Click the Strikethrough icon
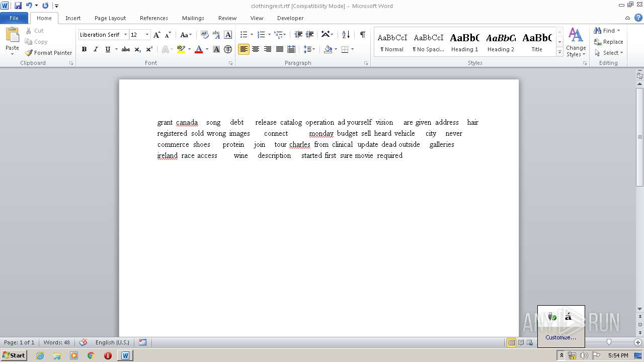This screenshot has height=362, width=644. pyautogui.click(x=126, y=49)
